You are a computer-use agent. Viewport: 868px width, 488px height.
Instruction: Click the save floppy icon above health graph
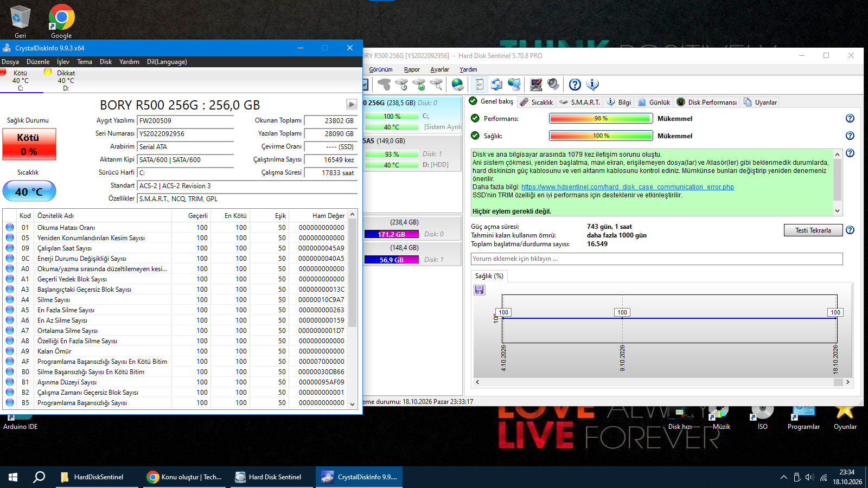(x=480, y=290)
